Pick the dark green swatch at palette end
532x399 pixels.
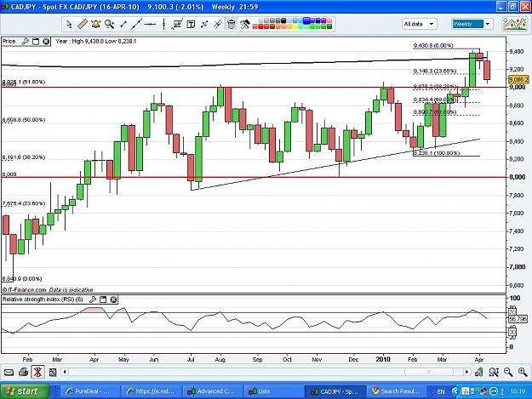pyautogui.click(x=329, y=26)
